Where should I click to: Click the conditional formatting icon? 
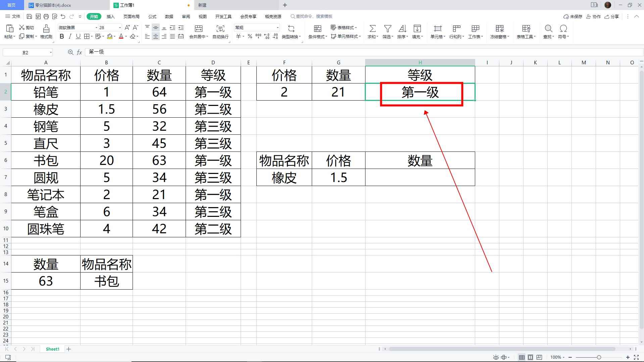(x=317, y=32)
